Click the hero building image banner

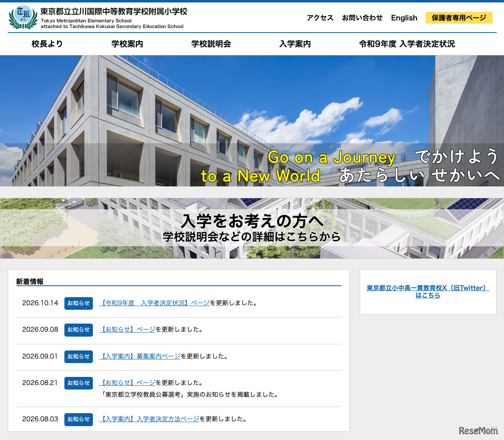(x=252, y=121)
